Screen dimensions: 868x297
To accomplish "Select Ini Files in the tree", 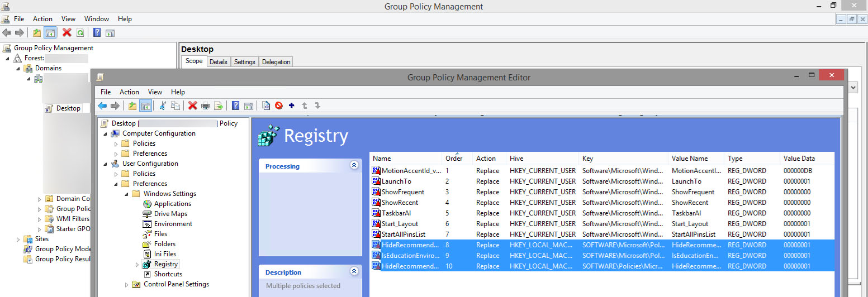I will coord(165,254).
